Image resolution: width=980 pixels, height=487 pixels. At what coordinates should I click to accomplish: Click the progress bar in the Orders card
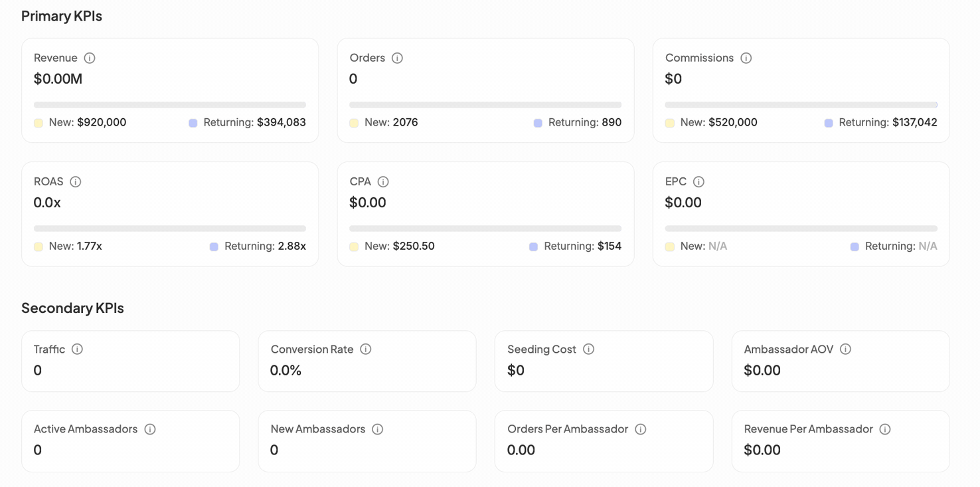(x=485, y=105)
